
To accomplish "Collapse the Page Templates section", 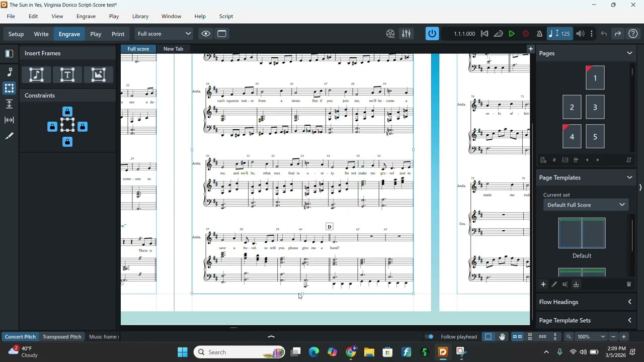I will [x=629, y=177].
